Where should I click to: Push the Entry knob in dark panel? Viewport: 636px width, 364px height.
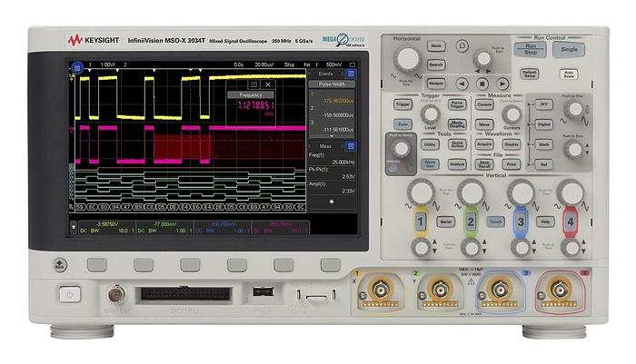(402, 149)
